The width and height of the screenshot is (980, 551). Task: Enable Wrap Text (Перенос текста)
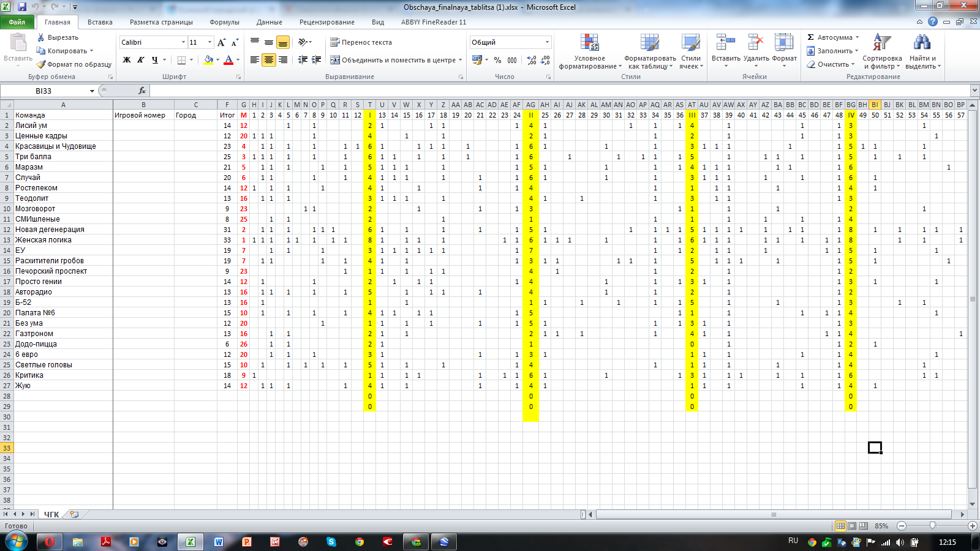[x=361, y=42]
